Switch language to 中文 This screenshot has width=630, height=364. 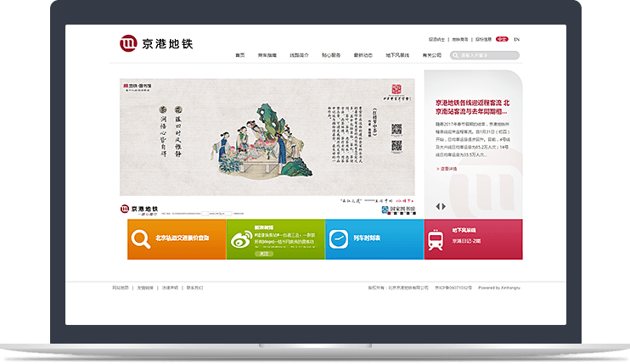(502, 39)
